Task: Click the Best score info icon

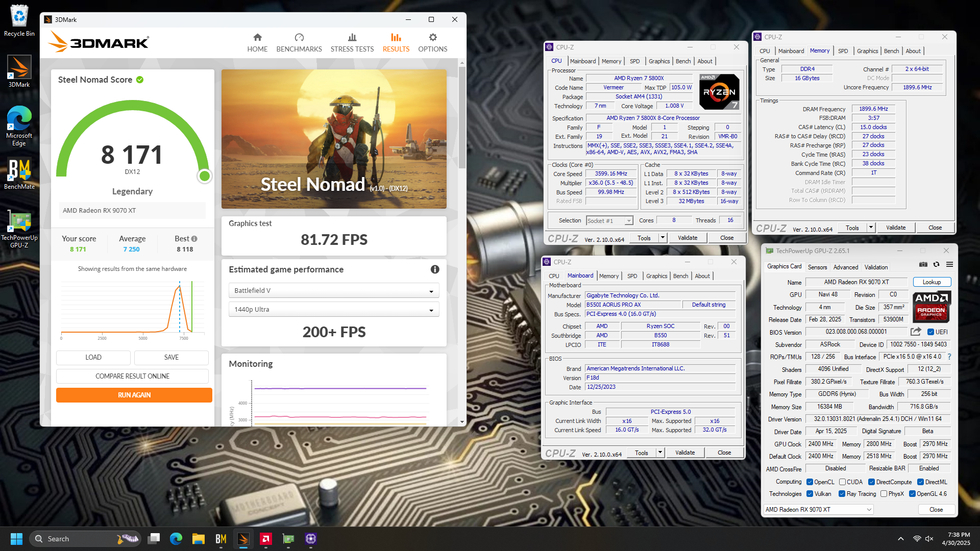Action: 194,239
